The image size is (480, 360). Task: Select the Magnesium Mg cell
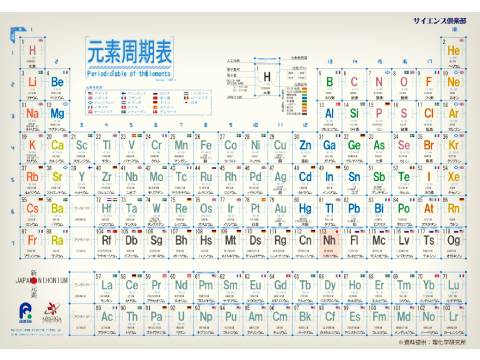coord(57,116)
